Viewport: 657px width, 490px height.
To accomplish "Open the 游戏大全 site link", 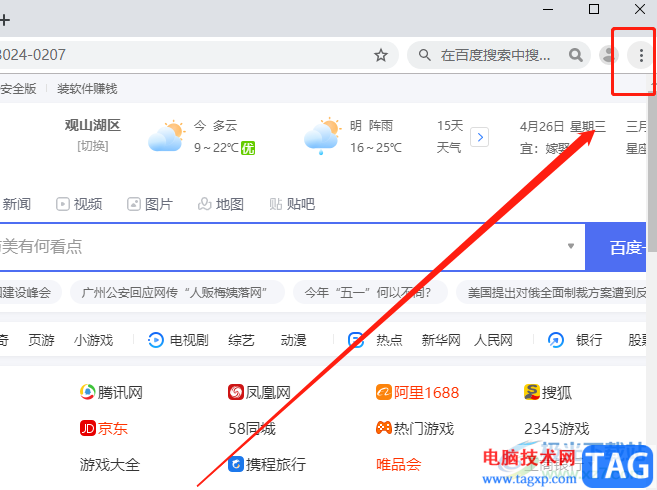I will pos(109,464).
